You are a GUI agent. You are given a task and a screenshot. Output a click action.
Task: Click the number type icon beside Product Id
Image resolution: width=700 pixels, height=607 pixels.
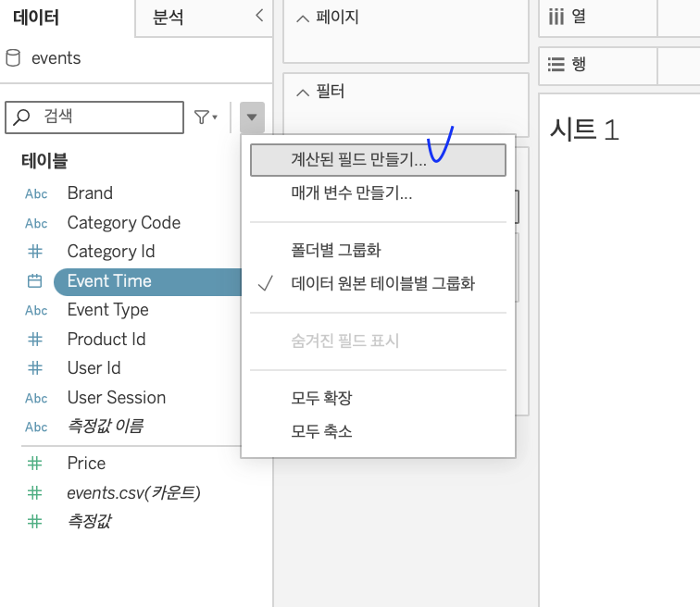pos(35,340)
